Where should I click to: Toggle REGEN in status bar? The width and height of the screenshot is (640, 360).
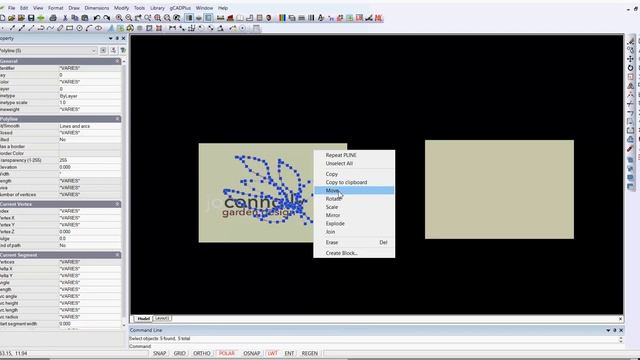click(310, 353)
